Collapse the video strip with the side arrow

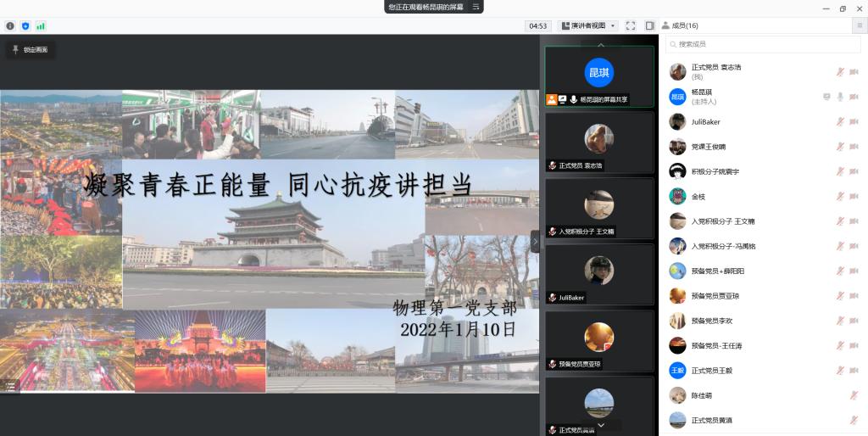pyautogui.click(x=535, y=242)
